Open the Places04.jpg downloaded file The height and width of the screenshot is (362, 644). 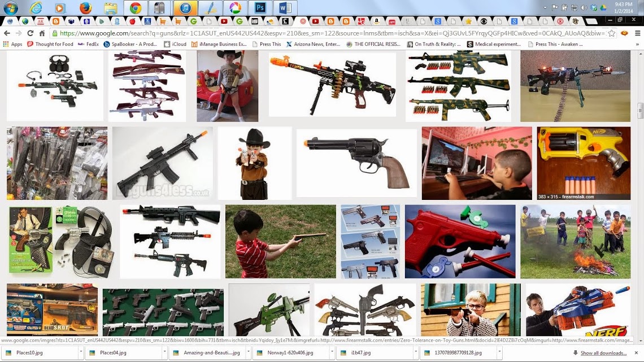pos(113,353)
